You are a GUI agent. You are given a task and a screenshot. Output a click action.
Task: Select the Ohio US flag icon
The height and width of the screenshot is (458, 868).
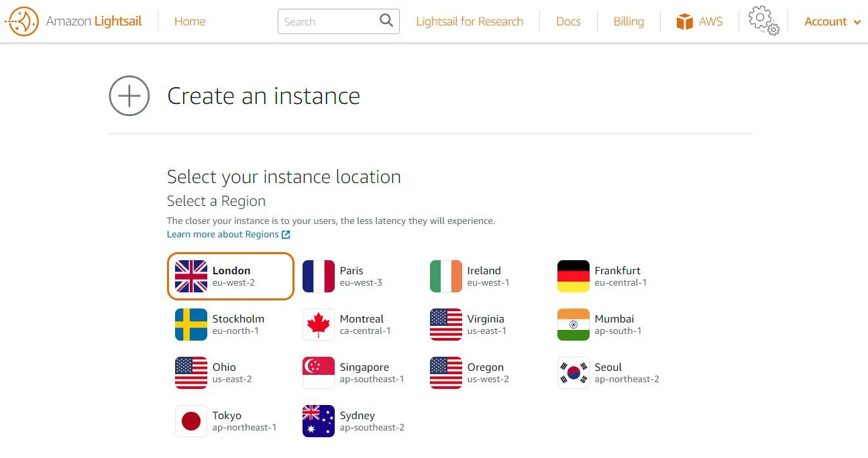pyautogui.click(x=191, y=373)
